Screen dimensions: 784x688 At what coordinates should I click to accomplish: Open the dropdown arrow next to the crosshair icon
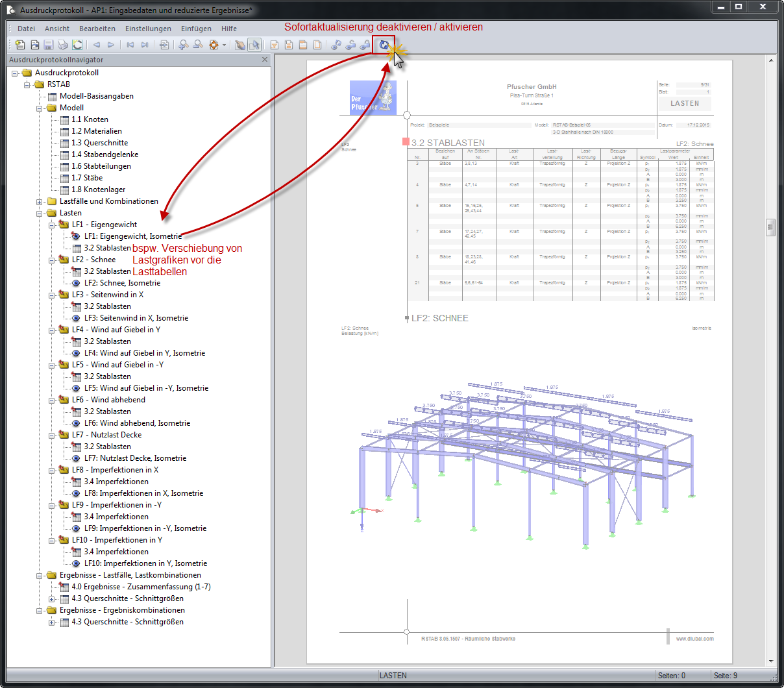[x=225, y=45]
